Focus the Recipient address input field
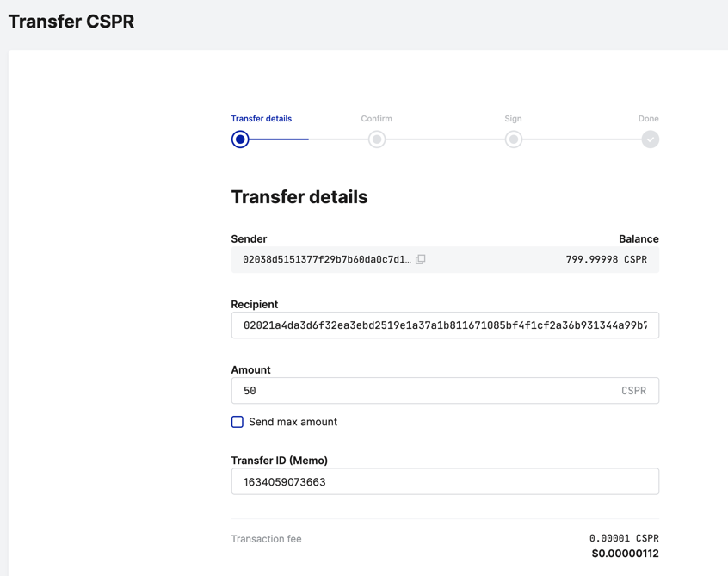This screenshot has width=728, height=576. (445, 325)
